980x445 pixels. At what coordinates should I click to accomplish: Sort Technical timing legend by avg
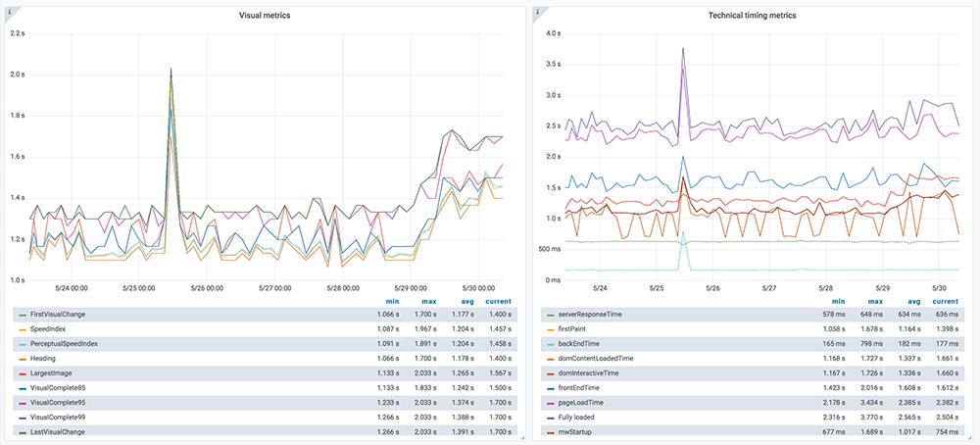coord(913,301)
